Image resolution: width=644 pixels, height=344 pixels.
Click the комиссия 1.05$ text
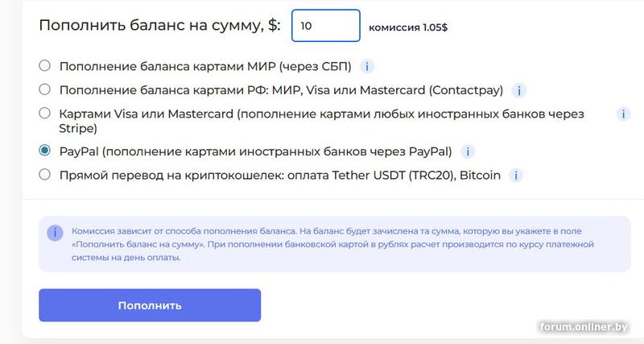coord(408,27)
